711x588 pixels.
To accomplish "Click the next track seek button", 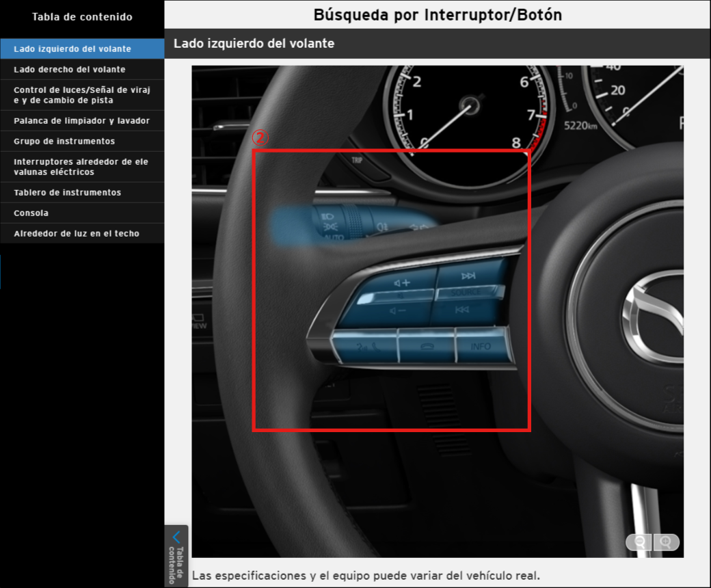I will coord(469,276).
